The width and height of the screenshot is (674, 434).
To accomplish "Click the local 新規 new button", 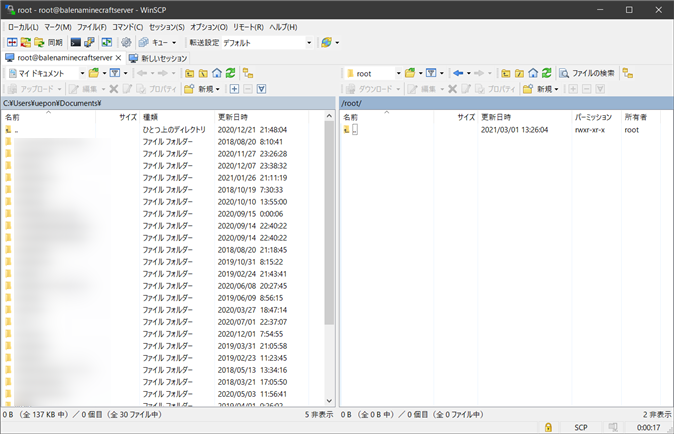I will [x=202, y=89].
